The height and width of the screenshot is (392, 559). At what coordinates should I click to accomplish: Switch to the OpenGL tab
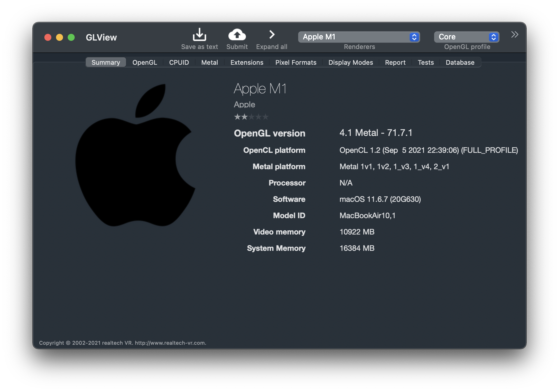tap(145, 62)
